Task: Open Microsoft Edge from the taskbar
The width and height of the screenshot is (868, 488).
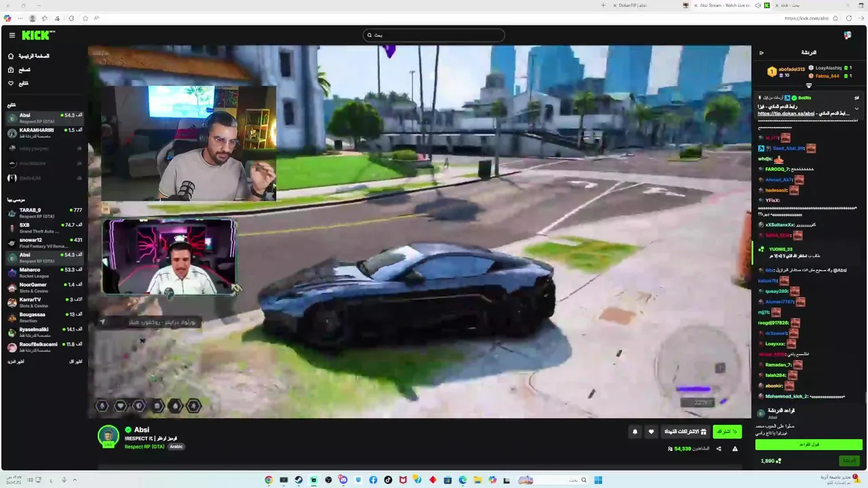Action: [x=462, y=480]
